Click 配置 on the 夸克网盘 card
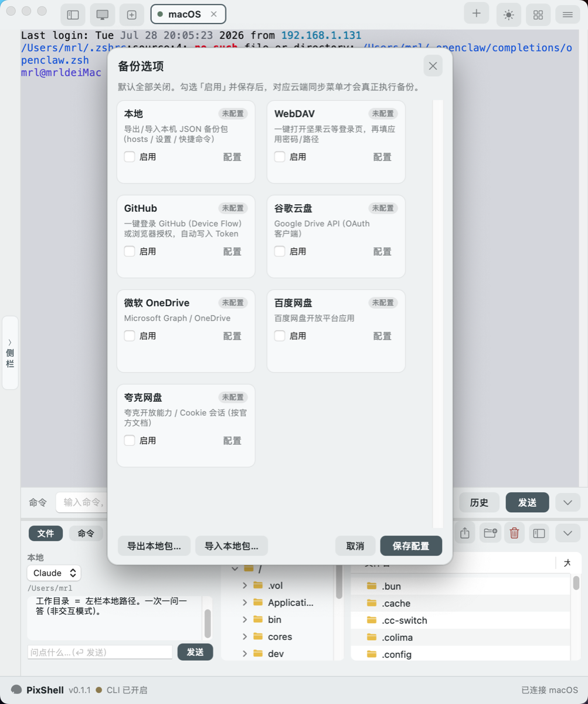 tap(232, 440)
